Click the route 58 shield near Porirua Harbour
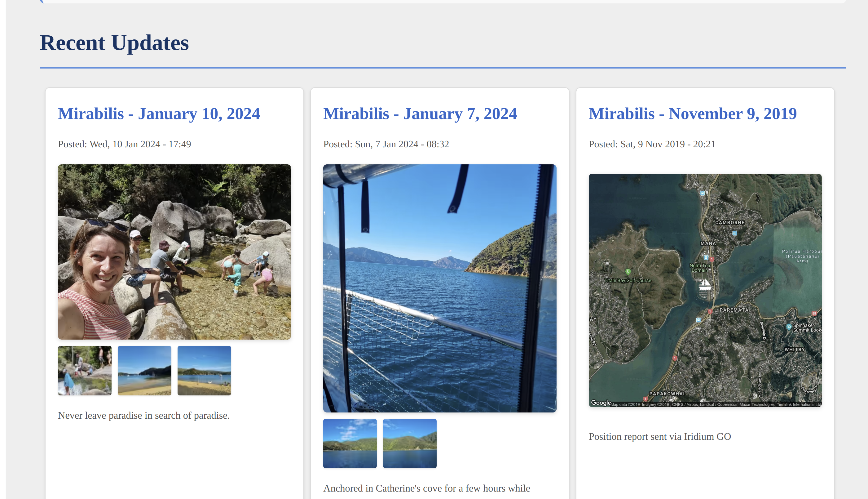This screenshot has width=868, height=499. tap(814, 314)
